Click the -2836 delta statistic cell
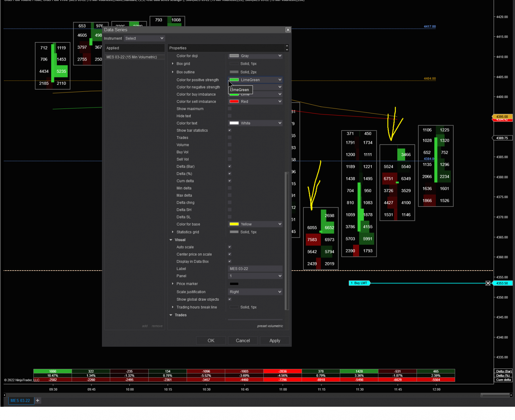The image size is (515, 420). click(x=283, y=371)
